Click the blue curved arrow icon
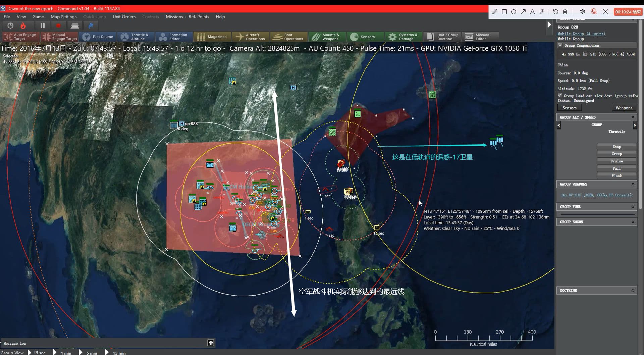The height and width of the screenshot is (355, 644). pyautogui.click(x=91, y=26)
